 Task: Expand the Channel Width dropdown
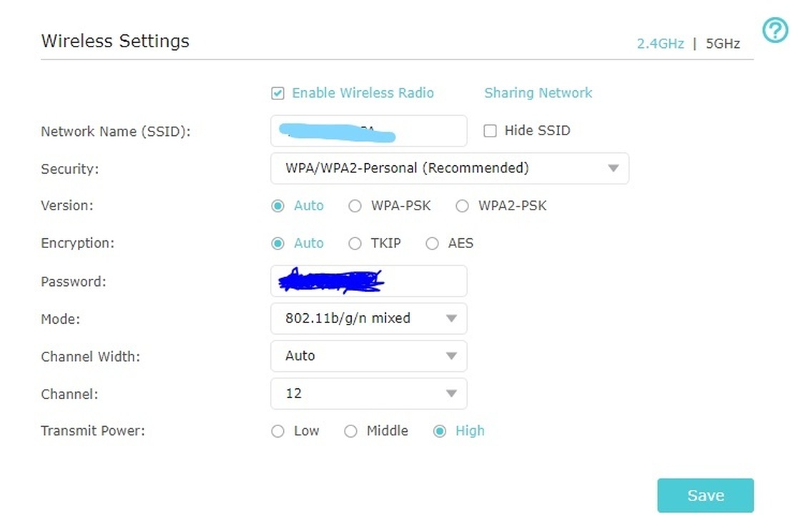(368, 356)
